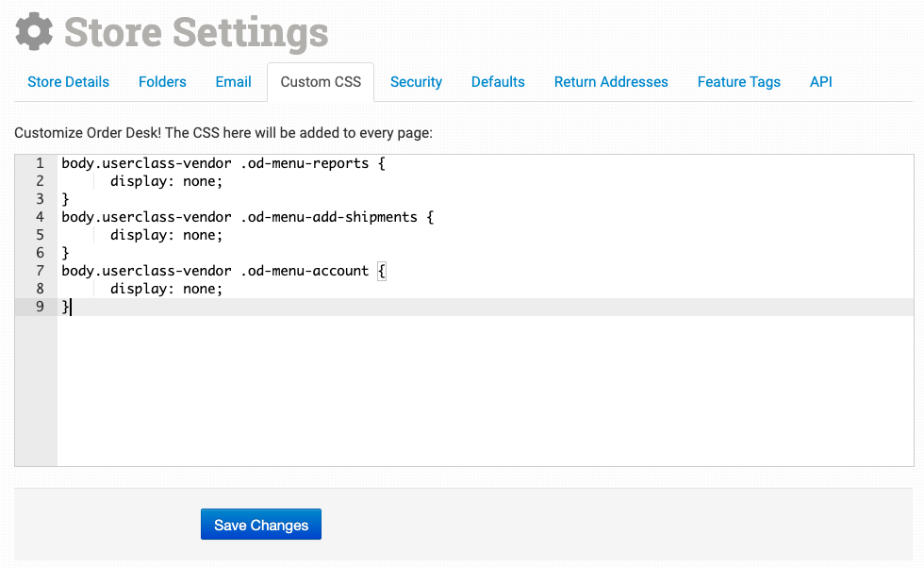
Task: Click the closing brace on line 6
Action: point(66,253)
